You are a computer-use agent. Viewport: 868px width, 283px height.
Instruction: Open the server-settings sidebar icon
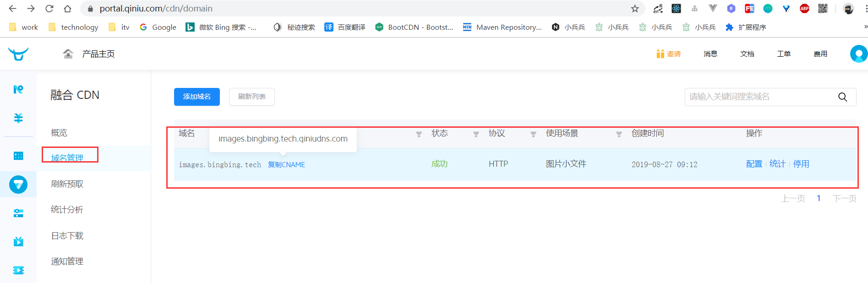click(x=18, y=213)
